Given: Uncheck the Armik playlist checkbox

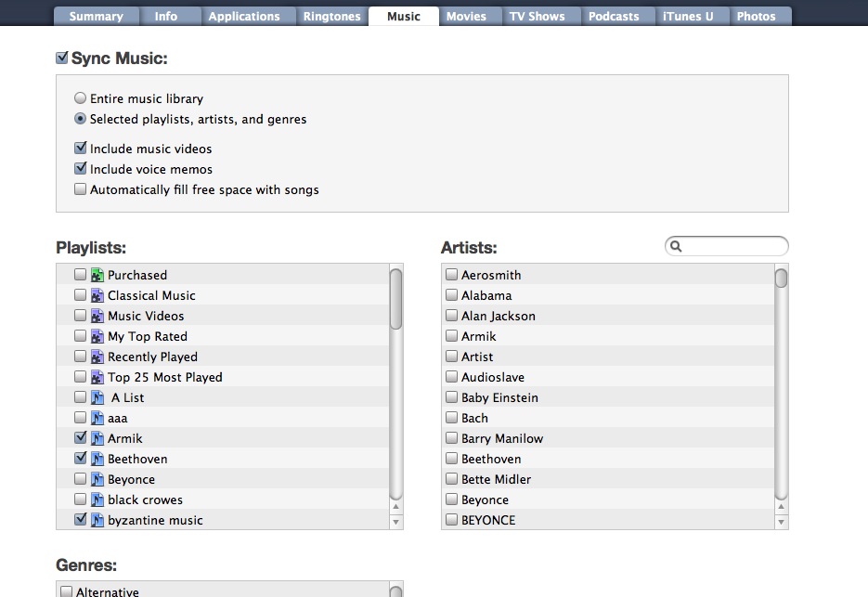Looking at the screenshot, I should click(80, 437).
